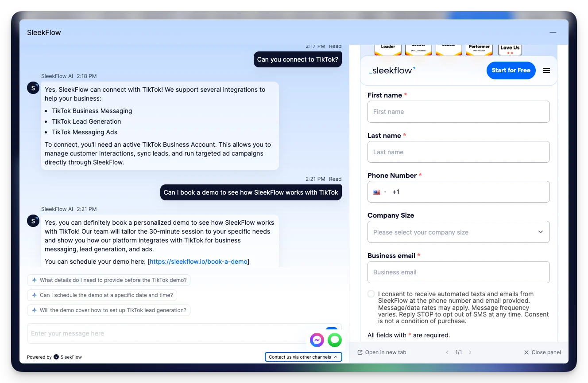Open the sleekflow.io/book-a-demo link
Screen dimensions: 588x383
[x=198, y=262]
